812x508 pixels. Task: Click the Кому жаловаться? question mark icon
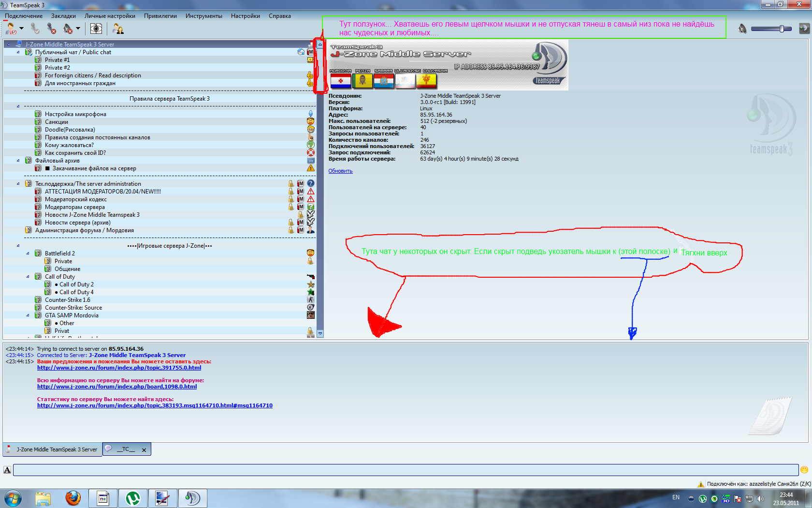(311, 145)
